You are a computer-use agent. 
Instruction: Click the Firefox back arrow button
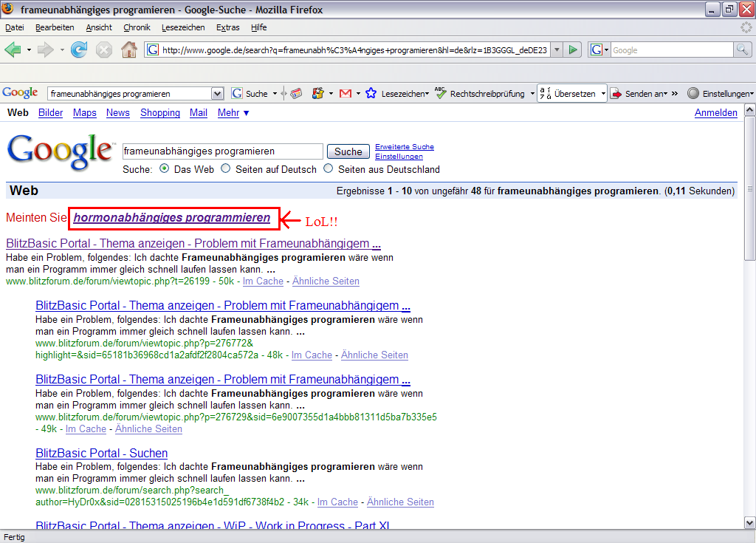[x=13, y=49]
